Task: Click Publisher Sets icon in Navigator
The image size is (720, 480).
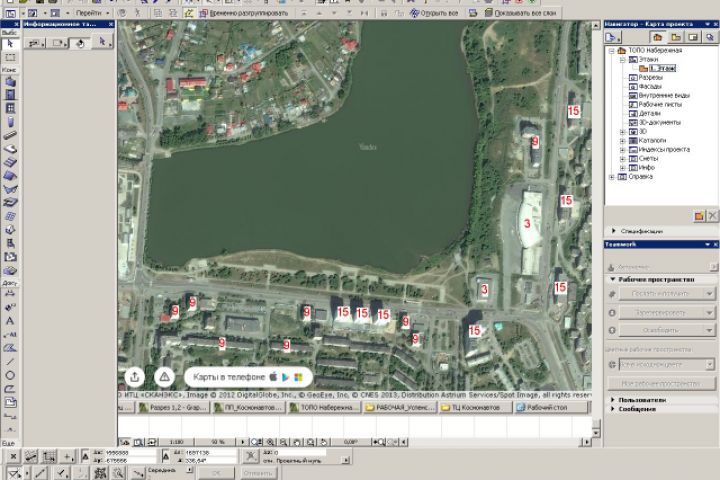Action: pos(710,37)
